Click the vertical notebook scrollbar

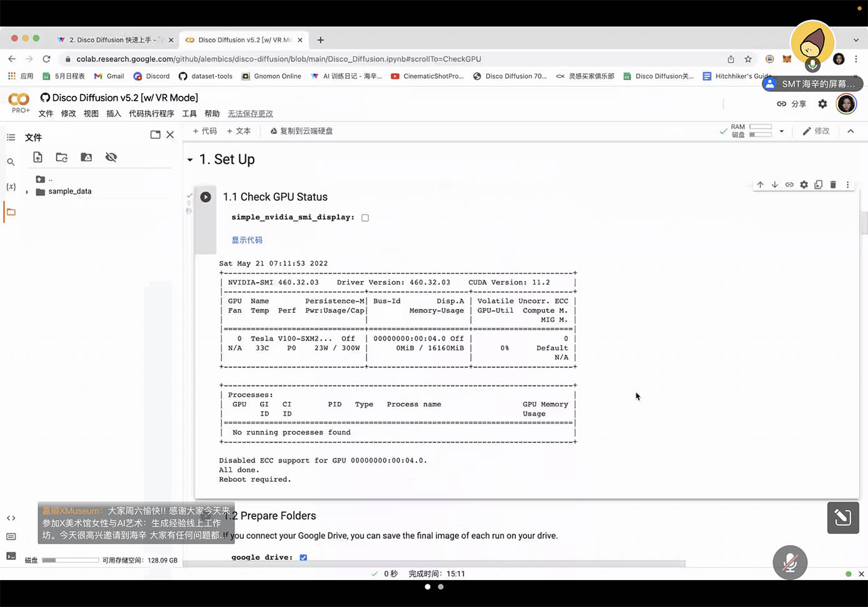click(864, 223)
